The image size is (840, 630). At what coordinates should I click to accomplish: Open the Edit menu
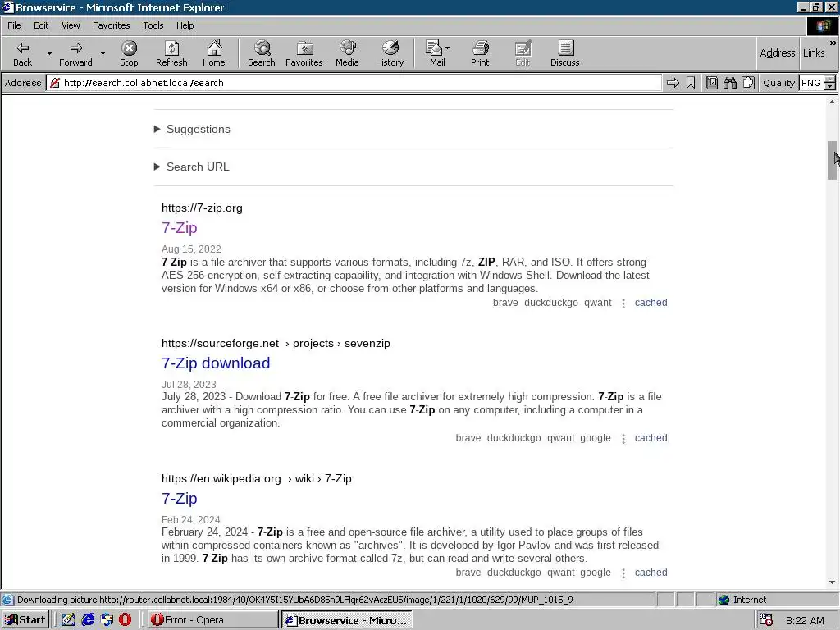pyautogui.click(x=41, y=25)
